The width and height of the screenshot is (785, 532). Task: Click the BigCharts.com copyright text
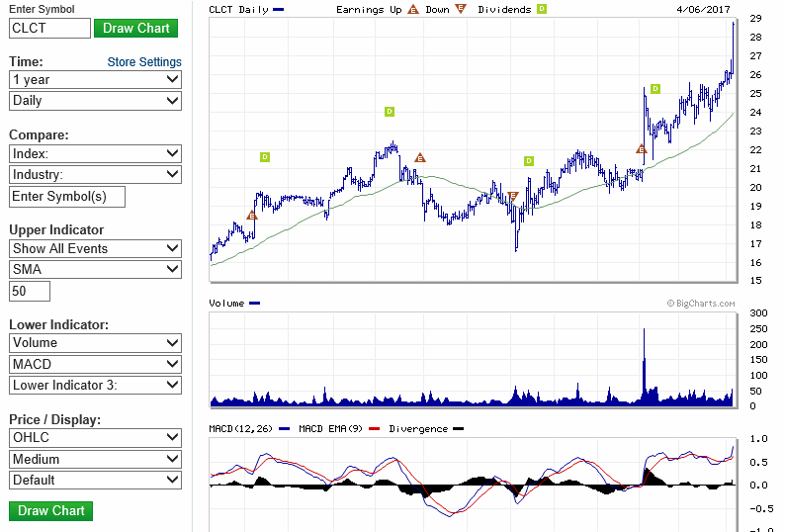701,303
